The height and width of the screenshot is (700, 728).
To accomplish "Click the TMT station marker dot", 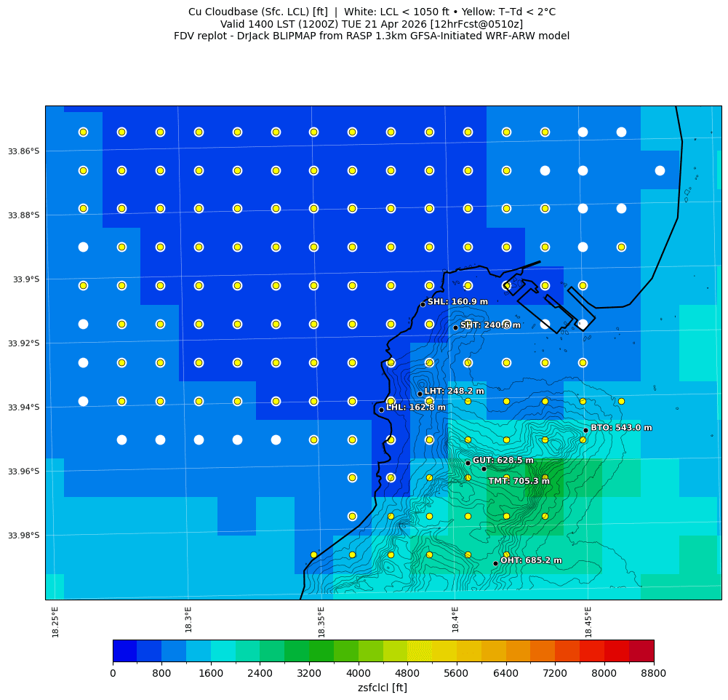I will [x=484, y=469].
